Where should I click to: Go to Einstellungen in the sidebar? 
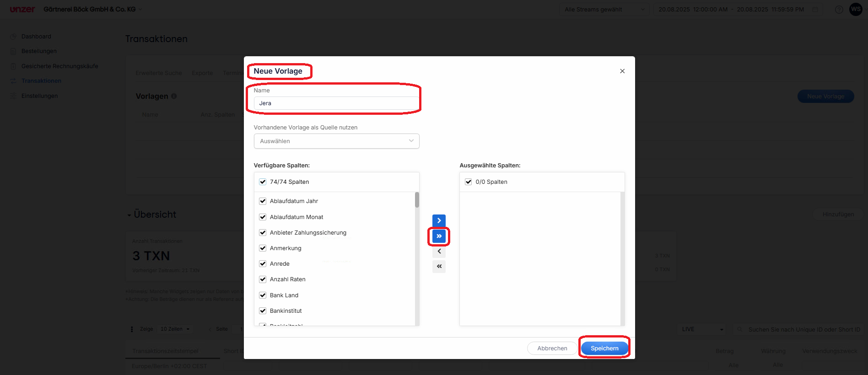pos(39,96)
